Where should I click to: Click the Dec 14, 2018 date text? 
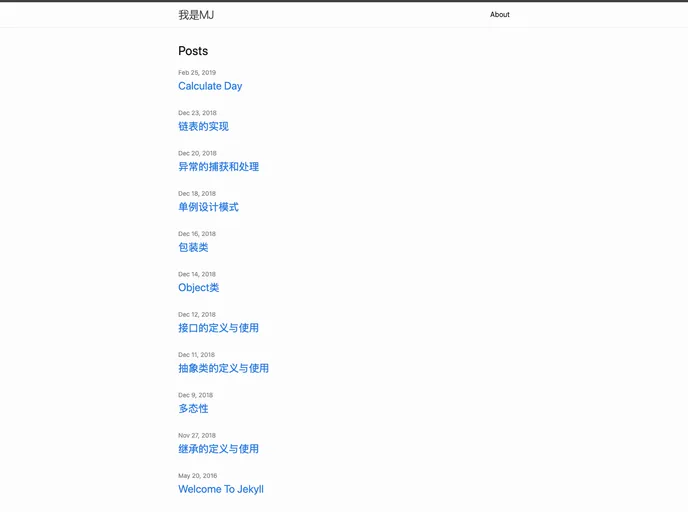point(197,274)
